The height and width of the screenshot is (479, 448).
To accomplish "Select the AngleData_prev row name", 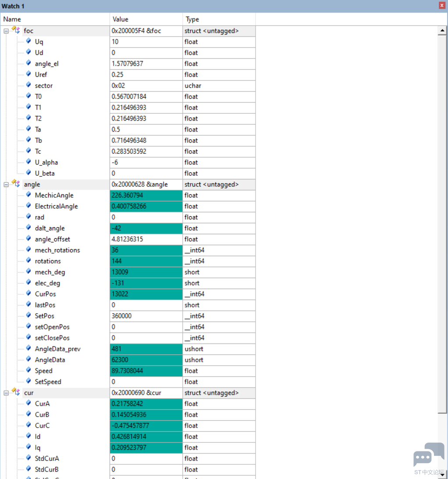I will click(58, 349).
